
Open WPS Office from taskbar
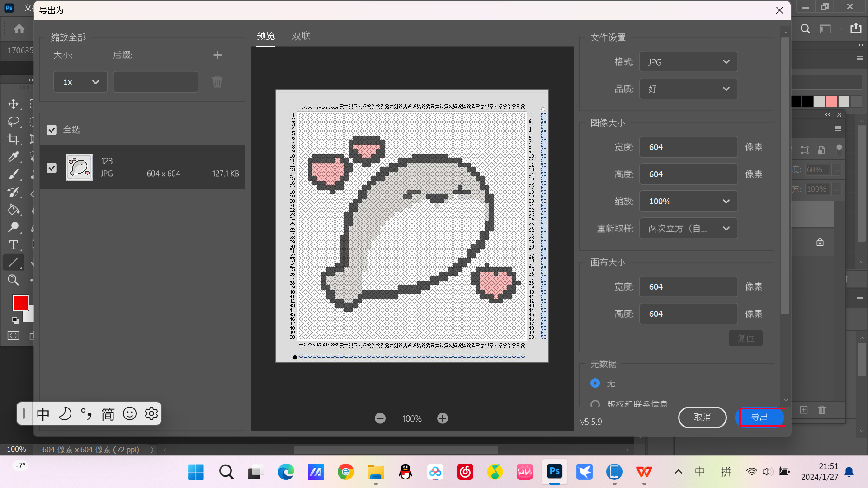[644, 472]
